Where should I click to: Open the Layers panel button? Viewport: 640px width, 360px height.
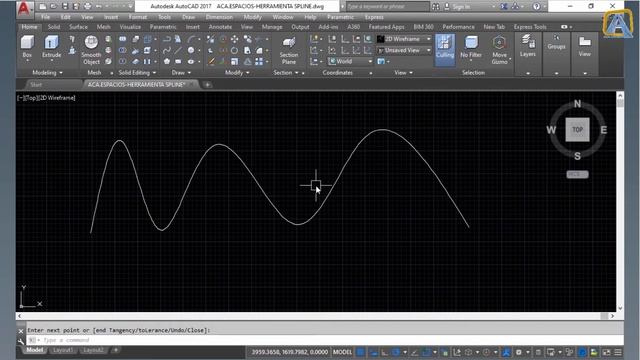pyautogui.click(x=528, y=46)
